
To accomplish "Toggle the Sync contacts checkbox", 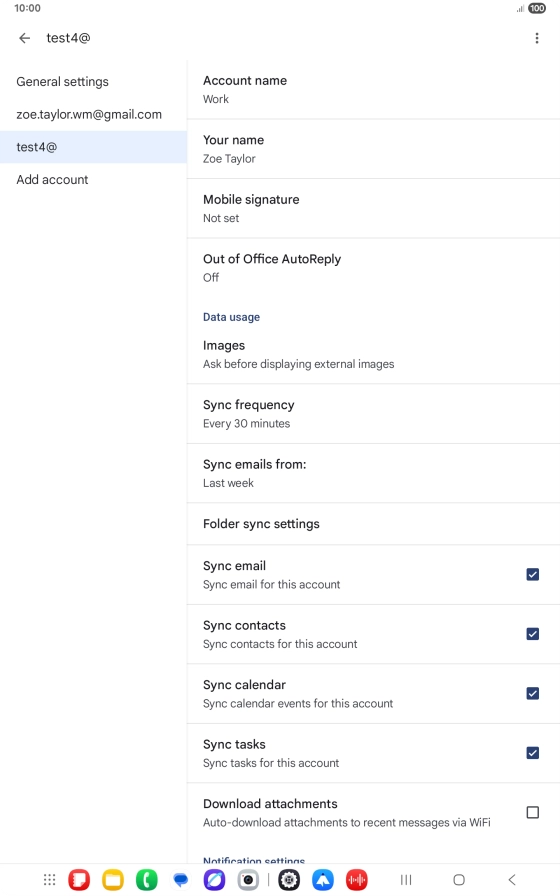I will tap(533, 634).
